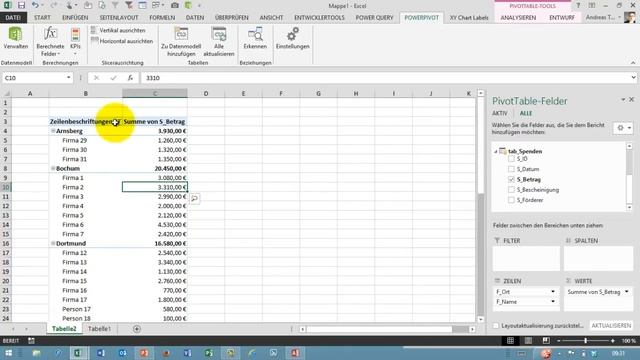Check the S_ID field checkbox
The width and height of the screenshot is (640, 360).
pyautogui.click(x=511, y=159)
